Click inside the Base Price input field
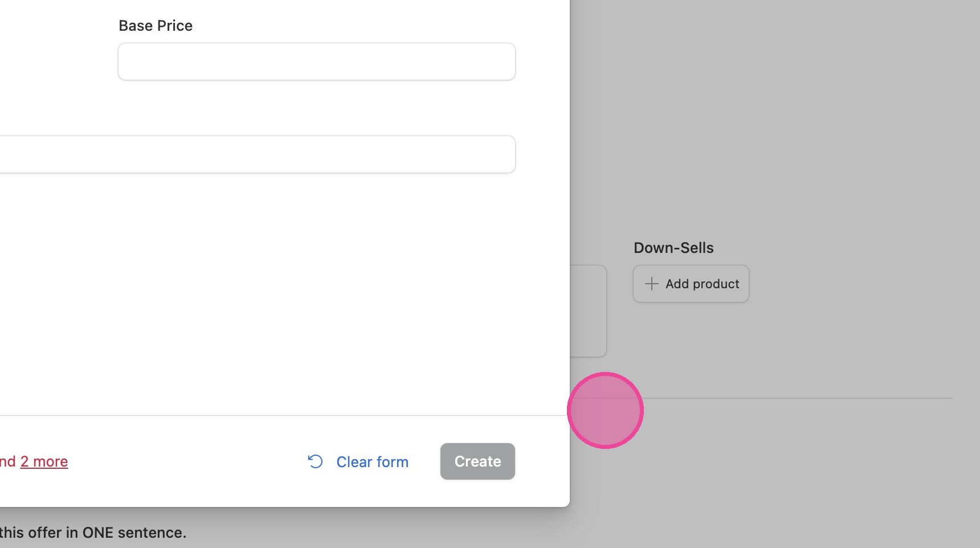The width and height of the screenshot is (980, 548). pyautogui.click(x=317, y=62)
